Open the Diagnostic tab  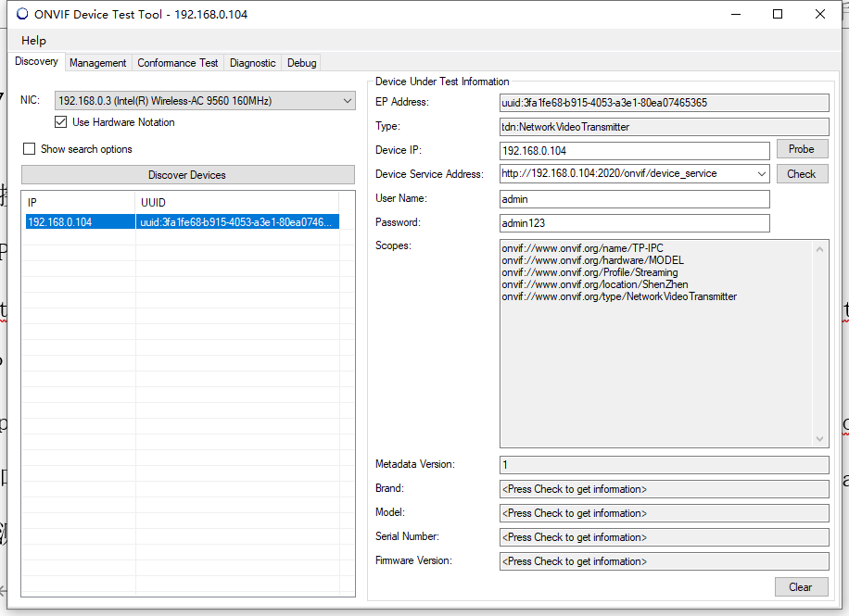tap(252, 63)
